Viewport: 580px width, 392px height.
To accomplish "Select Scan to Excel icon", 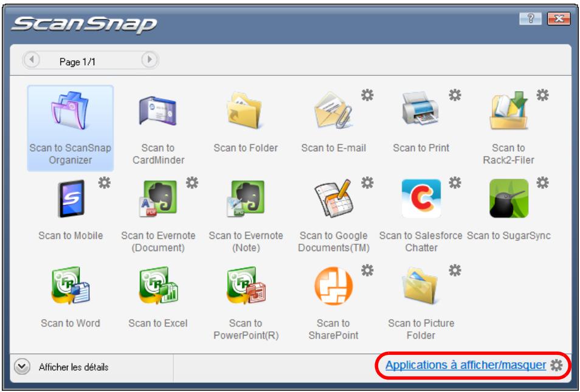I will [158, 286].
